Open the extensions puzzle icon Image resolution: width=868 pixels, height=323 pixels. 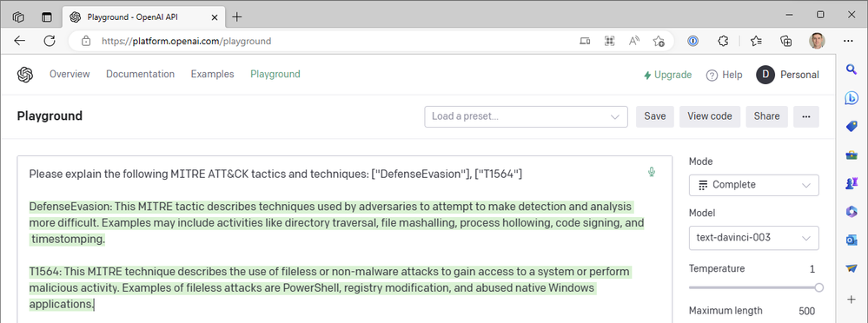[722, 41]
